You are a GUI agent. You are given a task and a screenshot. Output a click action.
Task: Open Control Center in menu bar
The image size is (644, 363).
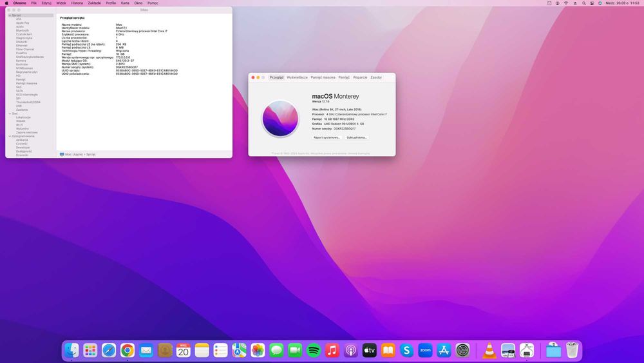point(592,3)
